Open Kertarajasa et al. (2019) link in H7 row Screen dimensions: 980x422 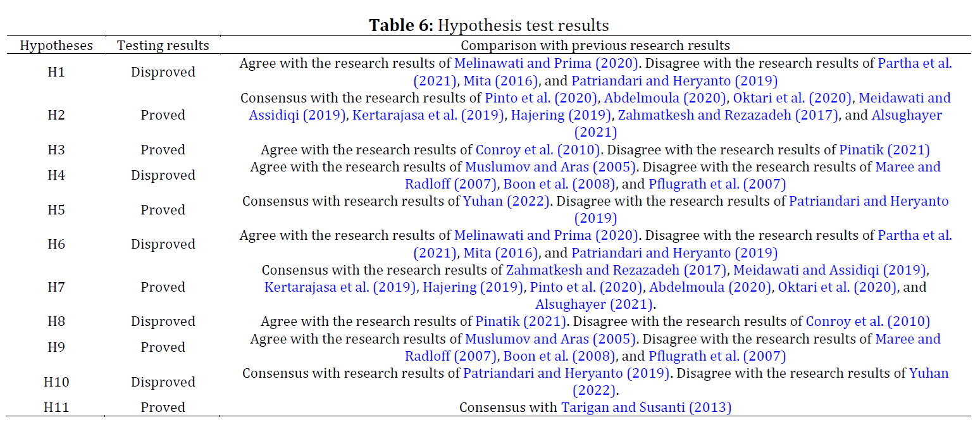point(340,287)
